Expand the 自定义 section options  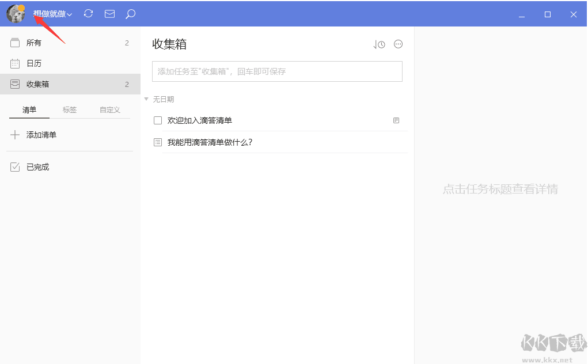click(x=109, y=109)
